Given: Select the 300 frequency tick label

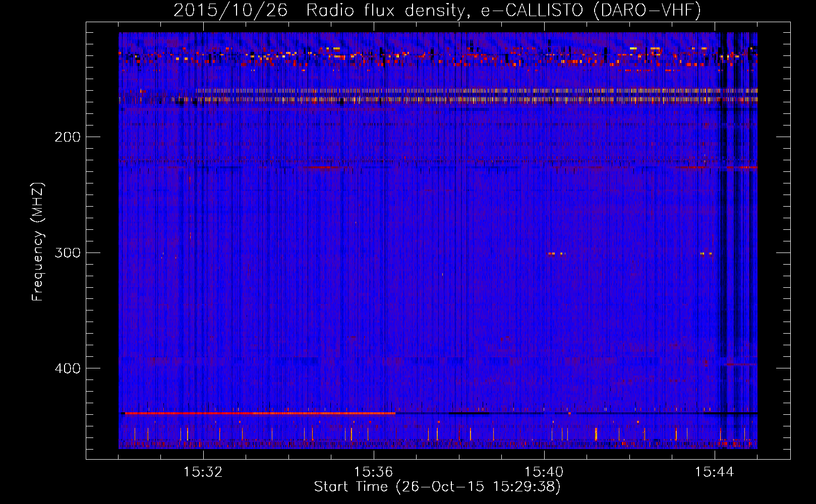Looking at the screenshot, I should pyautogui.click(x=68, y=253).
